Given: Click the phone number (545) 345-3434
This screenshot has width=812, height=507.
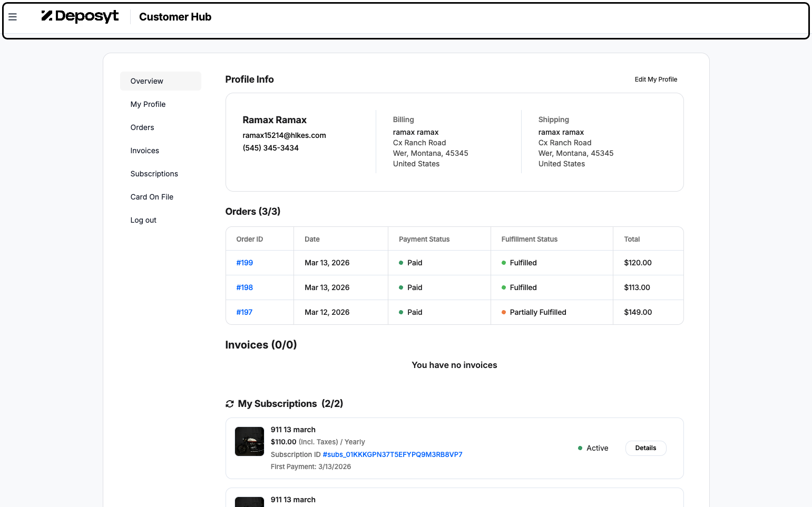Looking at the screenshot, I should (x=270, y=148).
